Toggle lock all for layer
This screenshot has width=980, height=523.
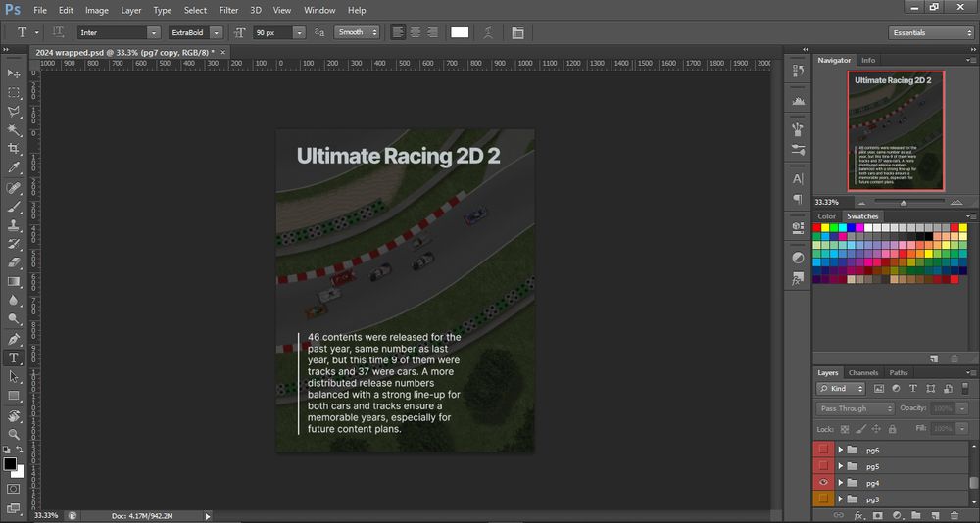tap(892, 429)
